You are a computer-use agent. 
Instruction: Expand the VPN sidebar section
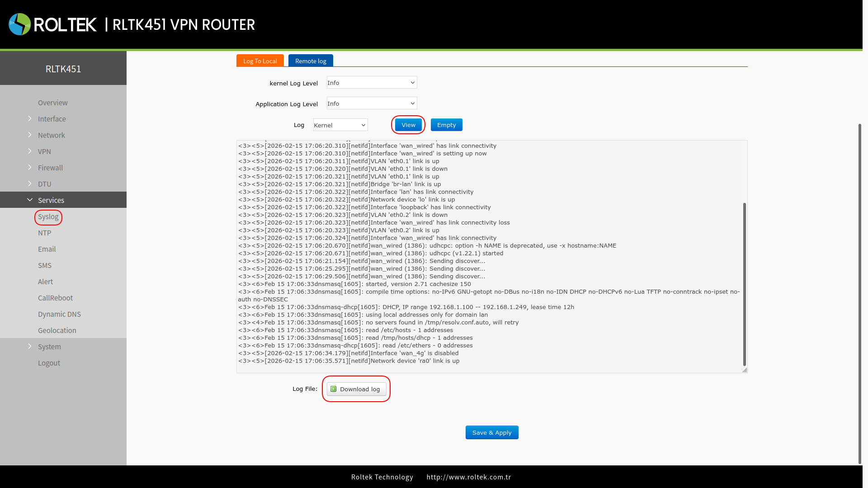click(x=44, y=151)
